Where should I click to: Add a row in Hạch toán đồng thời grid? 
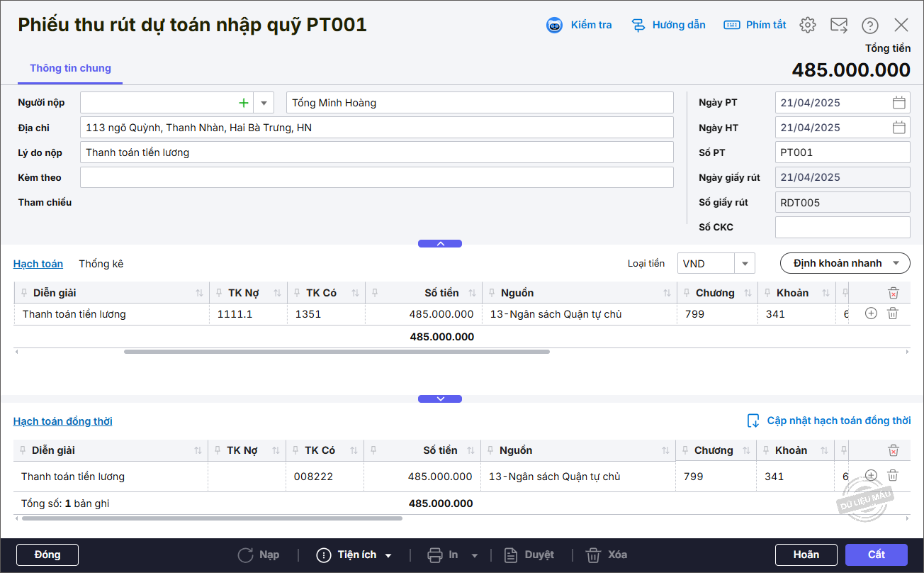click(x=872, y=476)
